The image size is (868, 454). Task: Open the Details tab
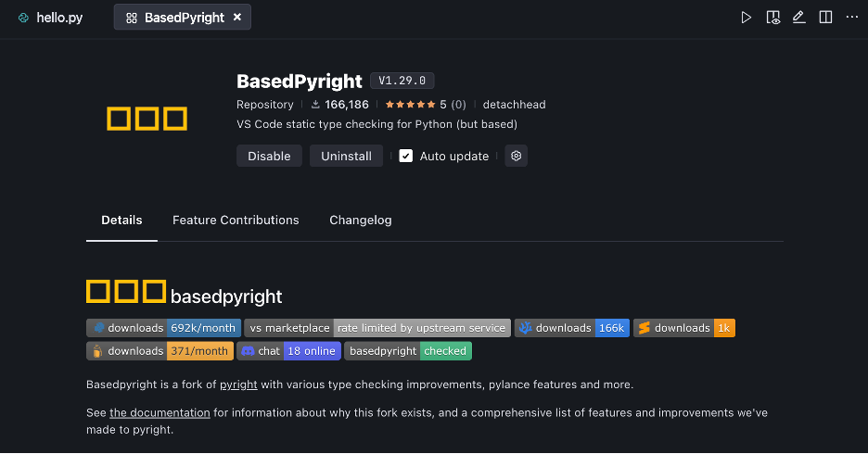tap(121, 221)
